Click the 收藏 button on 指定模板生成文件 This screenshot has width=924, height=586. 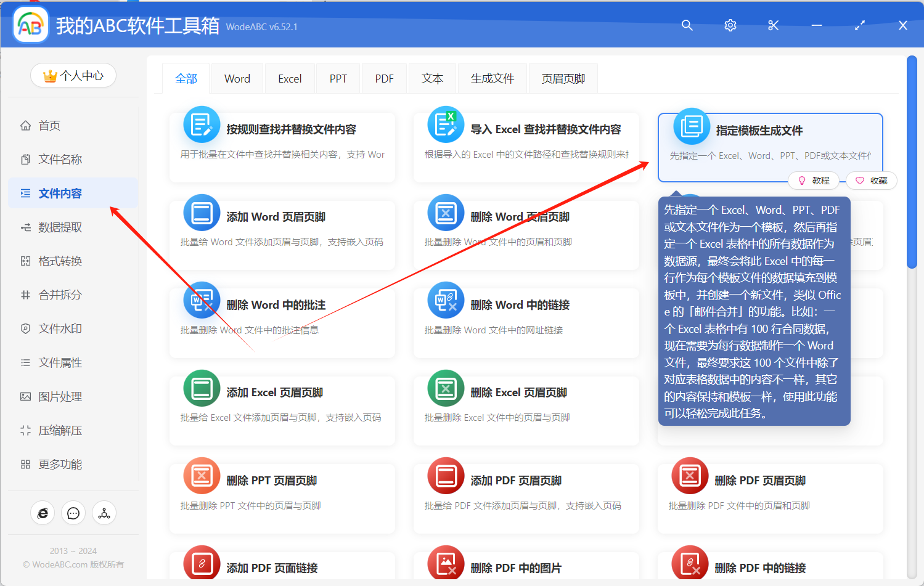(x=871, y=181)
